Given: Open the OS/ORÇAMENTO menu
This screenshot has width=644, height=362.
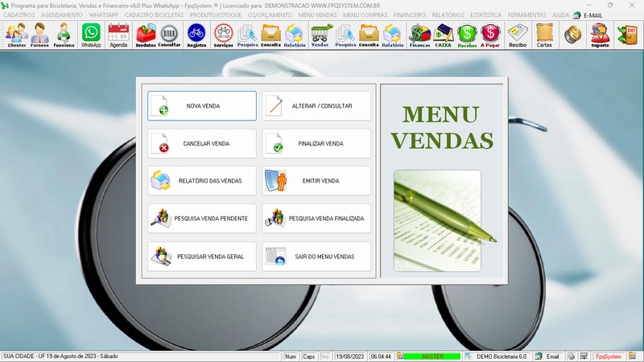Looking at the screenshot, I should coord(270,14).
